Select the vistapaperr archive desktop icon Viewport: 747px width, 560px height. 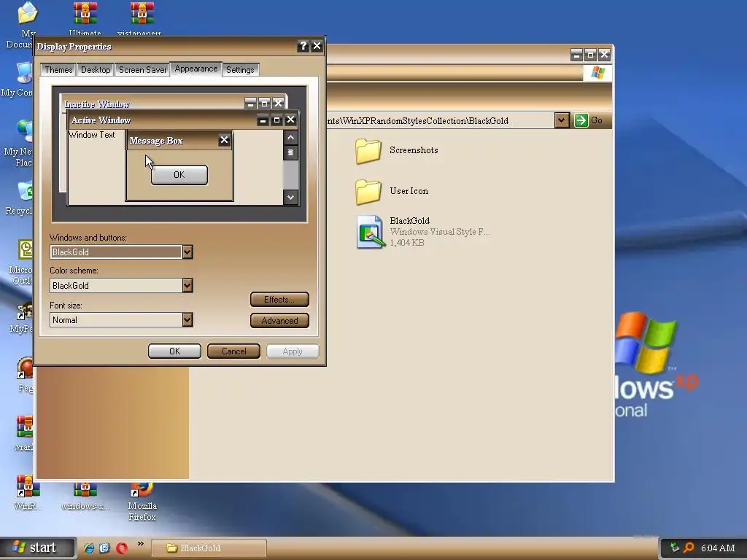click(141, 18)
